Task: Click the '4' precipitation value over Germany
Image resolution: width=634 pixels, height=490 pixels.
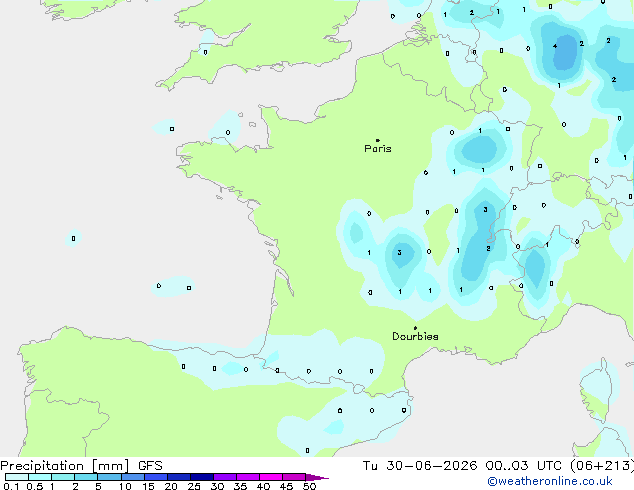Action: click(x=555, y=46)
